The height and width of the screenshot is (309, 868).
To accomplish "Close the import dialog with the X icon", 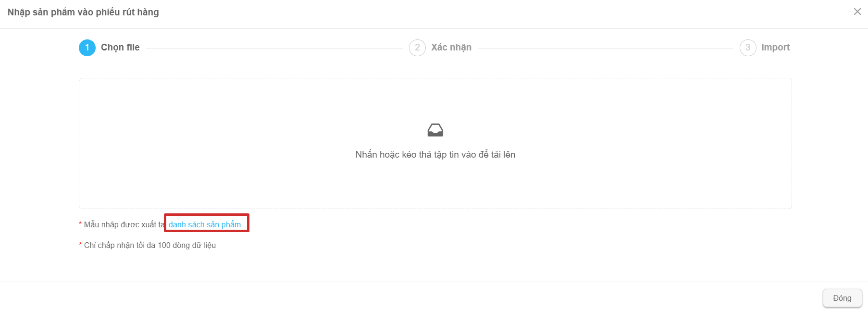I will click(x=857, y=12).
